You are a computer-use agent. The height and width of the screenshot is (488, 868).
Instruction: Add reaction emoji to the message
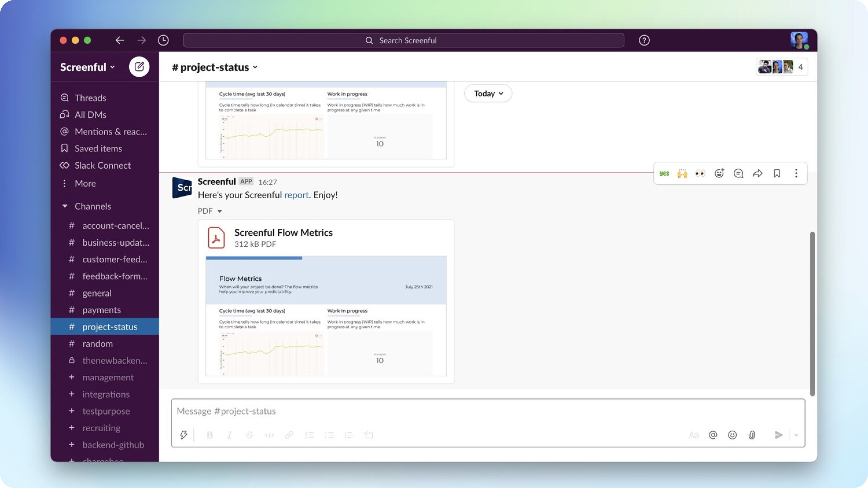coord(719,174)
